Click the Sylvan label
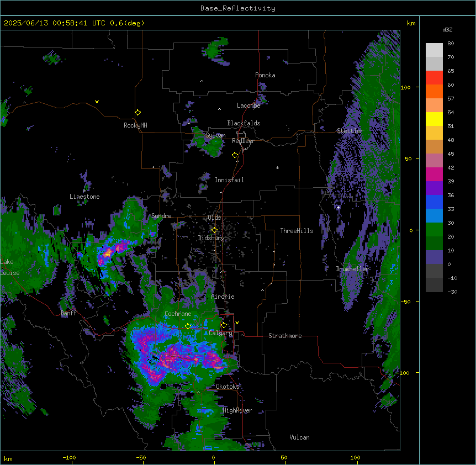Screen dimensions: 476x465 (x=215, y=136)
